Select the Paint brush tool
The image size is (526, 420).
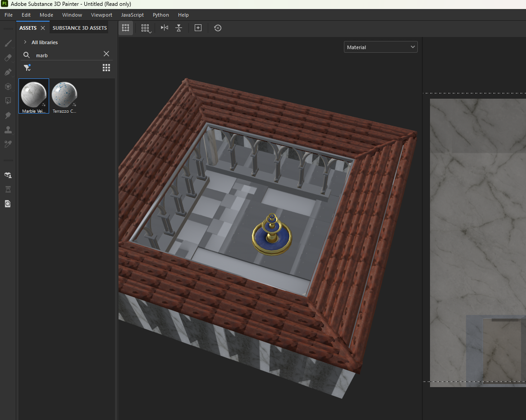point(7,43)
